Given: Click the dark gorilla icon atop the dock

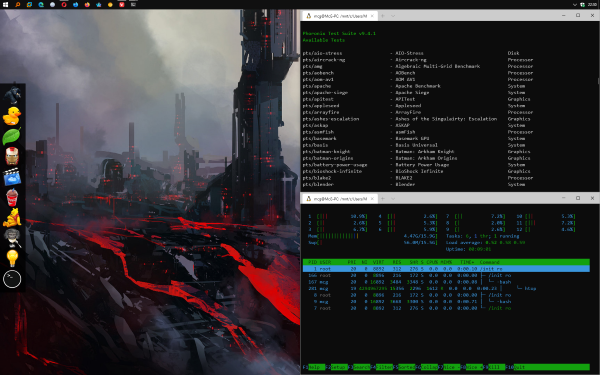Looking at the screenshot, I should click(12, 95).
